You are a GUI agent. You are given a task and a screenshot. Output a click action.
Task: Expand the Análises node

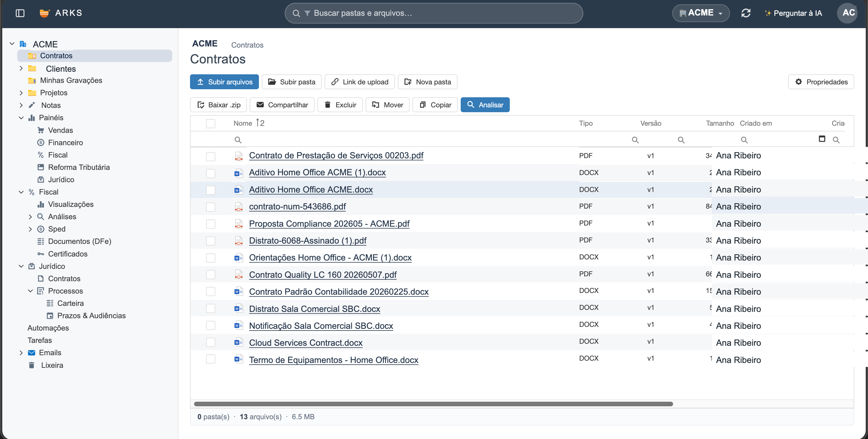coord(30,217)
